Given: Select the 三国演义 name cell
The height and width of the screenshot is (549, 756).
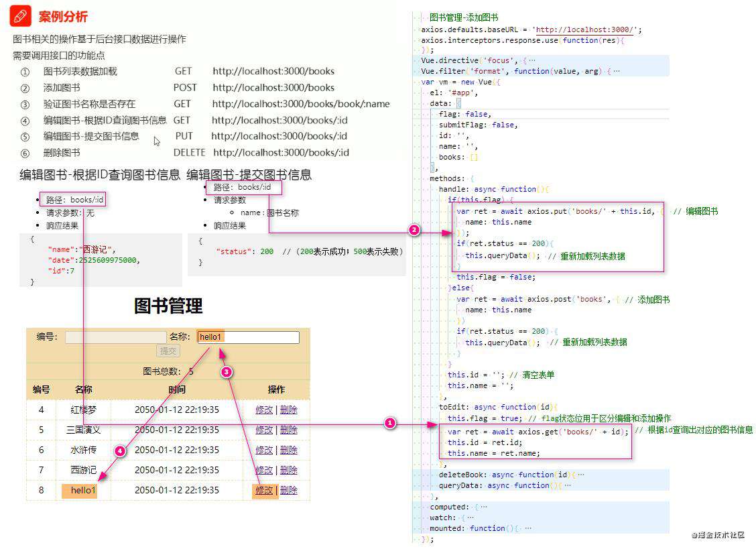Looking at the screenshot, I should (83, 430).
